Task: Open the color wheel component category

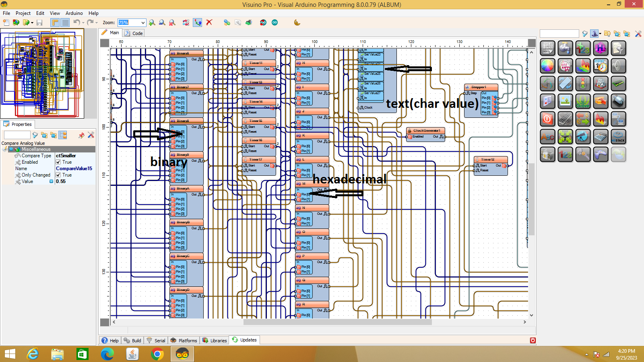Action: click(547, 66)
